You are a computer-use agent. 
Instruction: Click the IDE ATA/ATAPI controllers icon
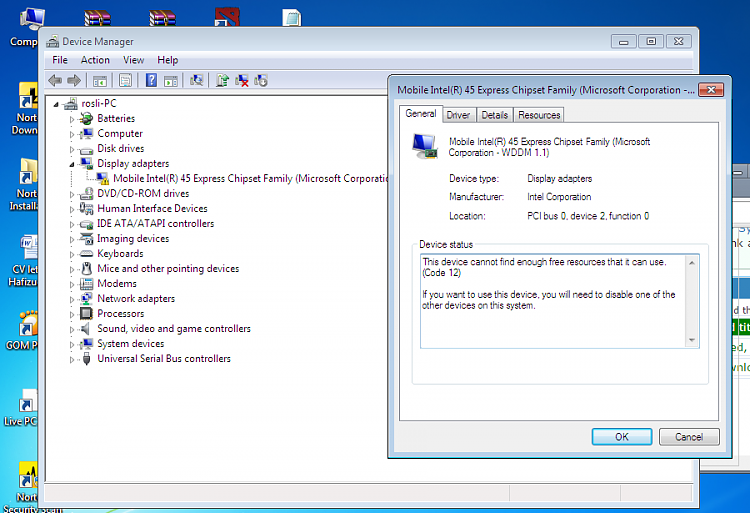[87, 224]
